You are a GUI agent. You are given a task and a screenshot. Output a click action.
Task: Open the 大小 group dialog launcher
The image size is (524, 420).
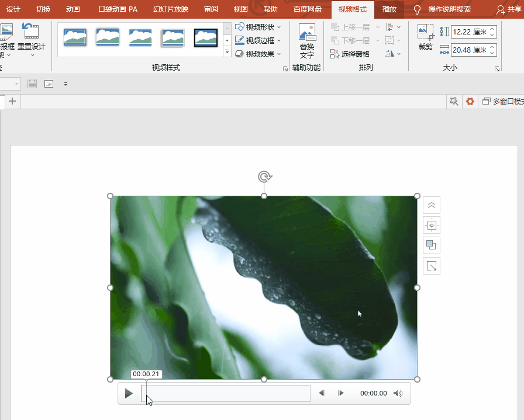pyautogui.click(x=497, y=69)
